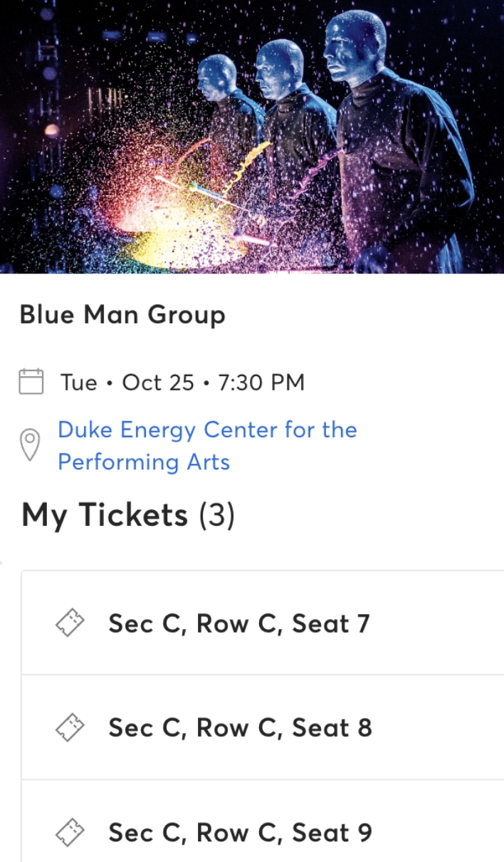Select the Blue Man Group event title
Screen dimensions: 504x862
point(123,314)
